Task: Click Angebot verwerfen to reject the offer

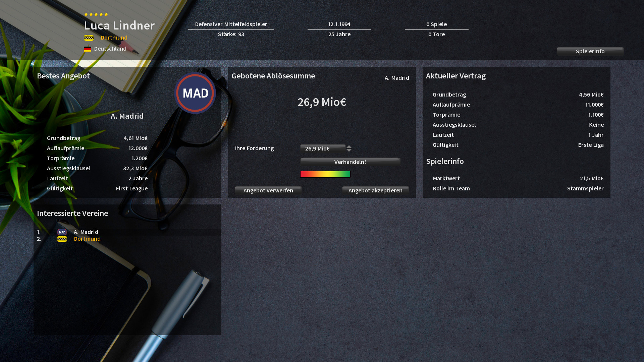Action: click(x=268, y=190)
